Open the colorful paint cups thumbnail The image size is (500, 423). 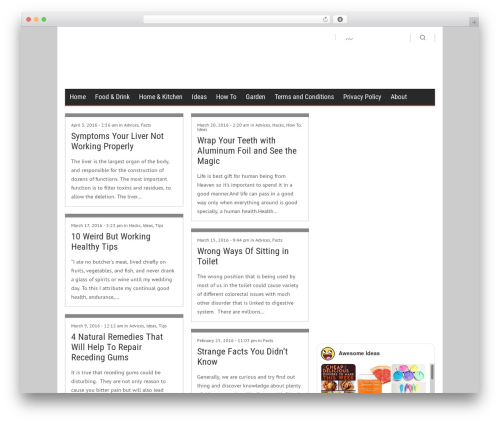coord(409,378)
